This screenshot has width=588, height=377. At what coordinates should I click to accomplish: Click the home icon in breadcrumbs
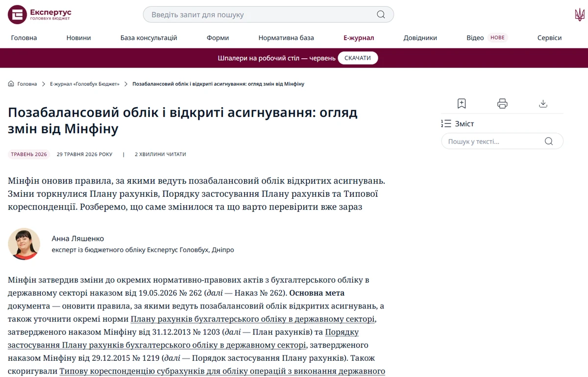point(11,84)
